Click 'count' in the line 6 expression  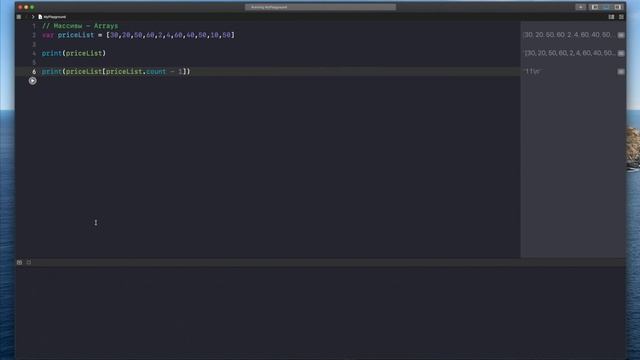[156, 71]
